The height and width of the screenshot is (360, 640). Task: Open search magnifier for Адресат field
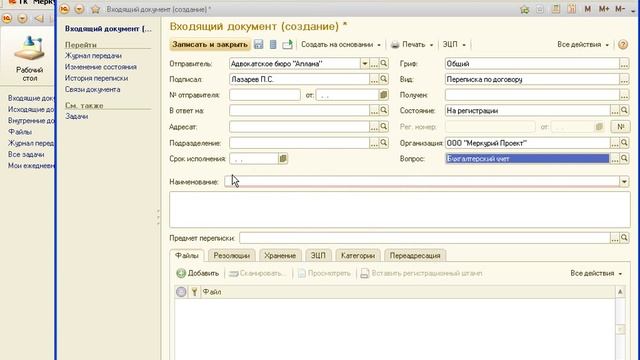[384, 127]
